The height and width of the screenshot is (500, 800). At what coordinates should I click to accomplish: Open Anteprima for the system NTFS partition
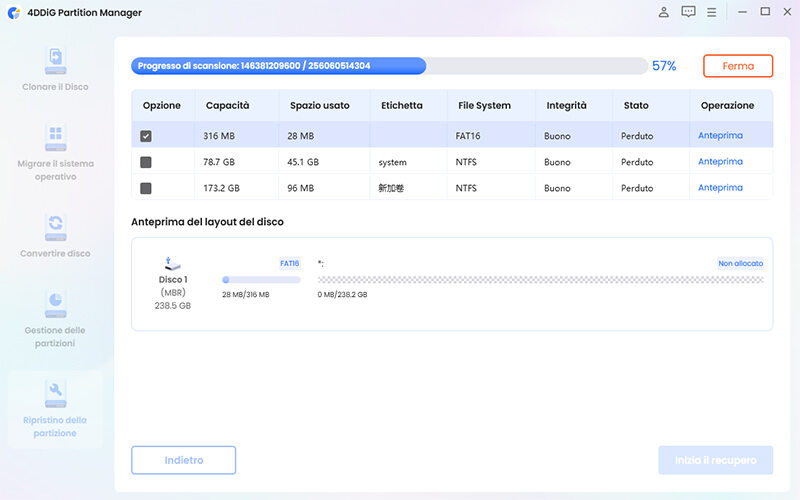pos(720,162)
